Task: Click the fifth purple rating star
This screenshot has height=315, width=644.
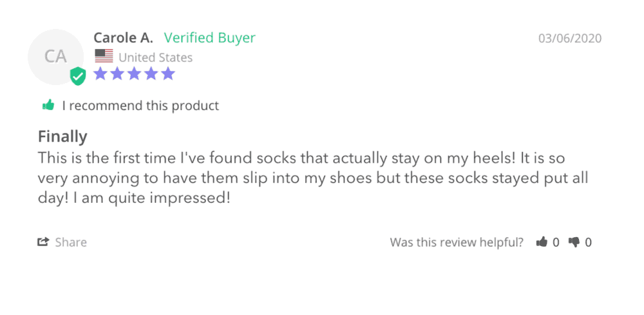Action: click(168, 73)
